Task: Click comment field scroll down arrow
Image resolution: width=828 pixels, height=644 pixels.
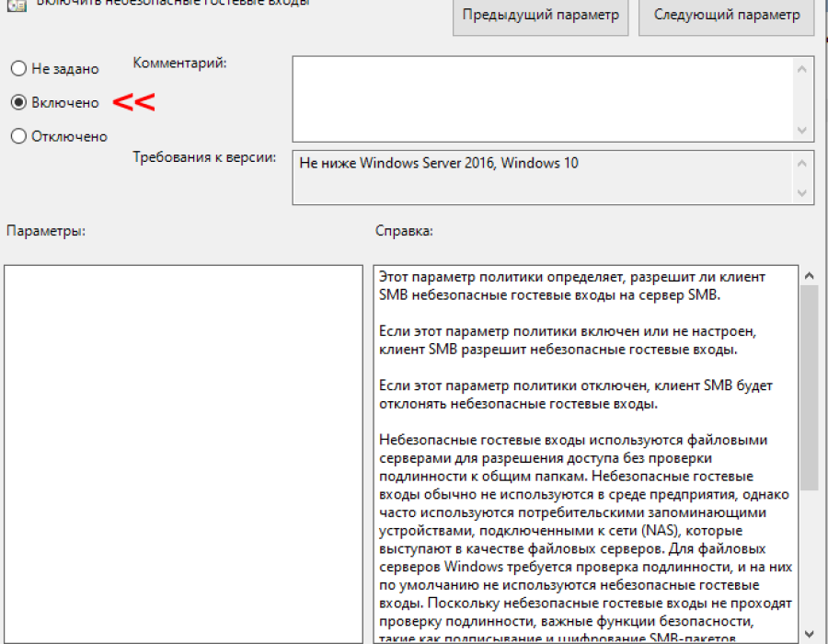Action: coord(802,130)
